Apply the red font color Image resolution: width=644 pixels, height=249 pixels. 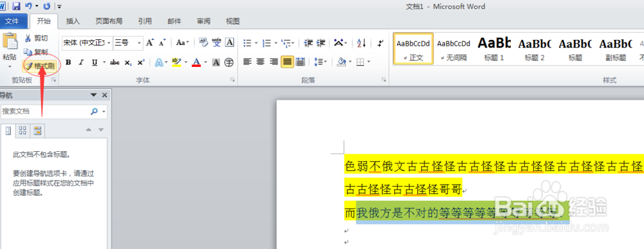coord(196,62)
